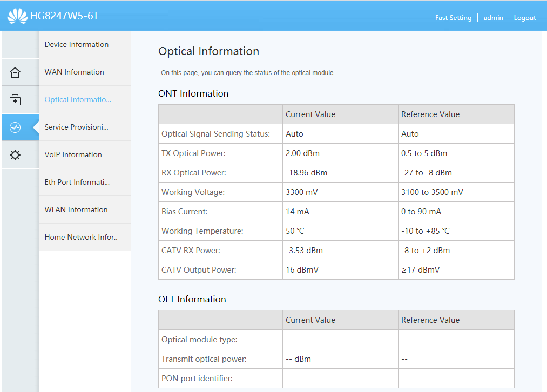Click the page description about optical module status
547x392 pixels.
[248, 73]
